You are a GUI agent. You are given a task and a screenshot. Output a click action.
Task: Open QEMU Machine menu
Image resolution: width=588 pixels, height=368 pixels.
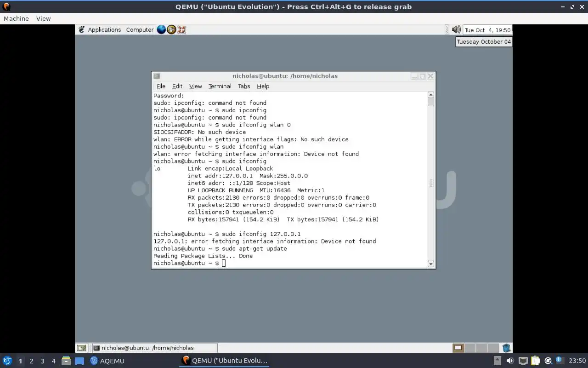pos(16,18)
